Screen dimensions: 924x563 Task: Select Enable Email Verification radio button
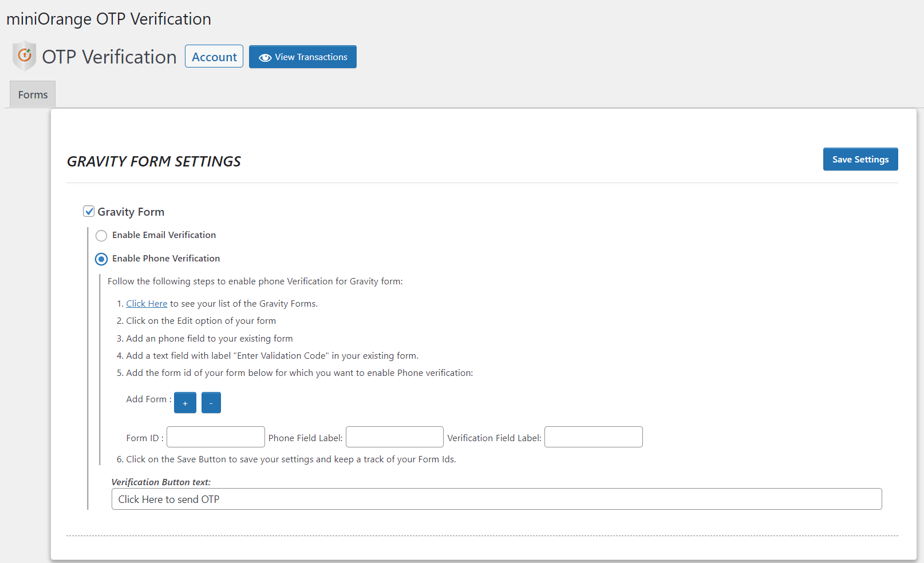(x=101, y=236)
